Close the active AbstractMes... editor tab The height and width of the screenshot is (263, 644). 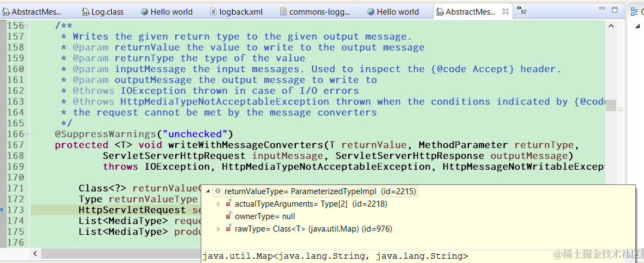[506, 12]
